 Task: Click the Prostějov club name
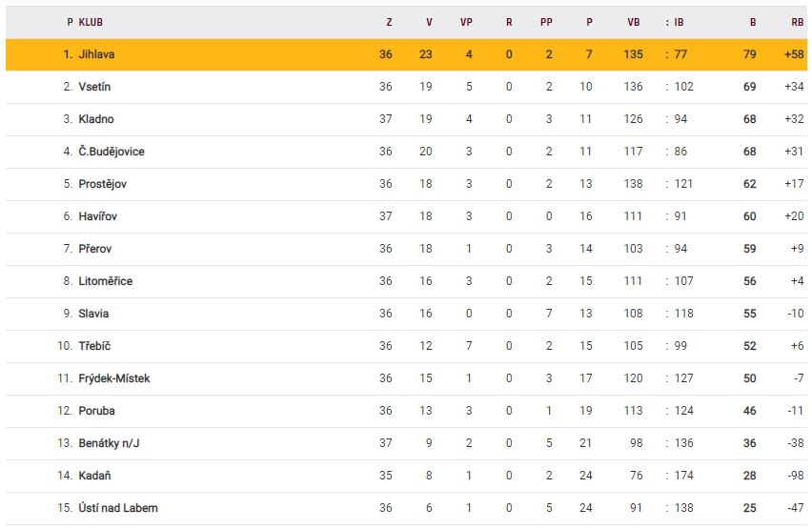(x=102, y=184)
